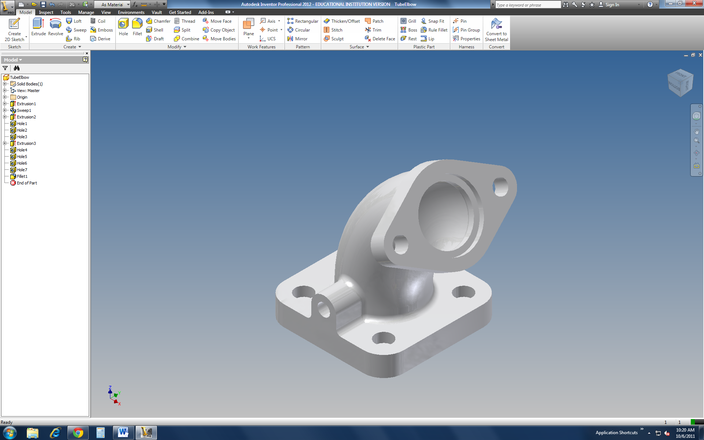The image size is (704, 440).
Task: Click the Rule Fillet tool
Action: click(x=434, y=30)
